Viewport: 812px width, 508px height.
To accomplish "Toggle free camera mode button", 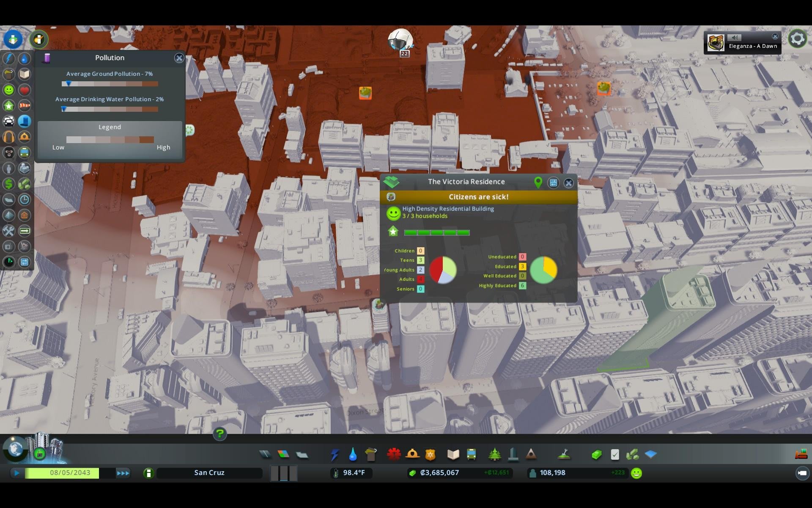I will (802, 473).
